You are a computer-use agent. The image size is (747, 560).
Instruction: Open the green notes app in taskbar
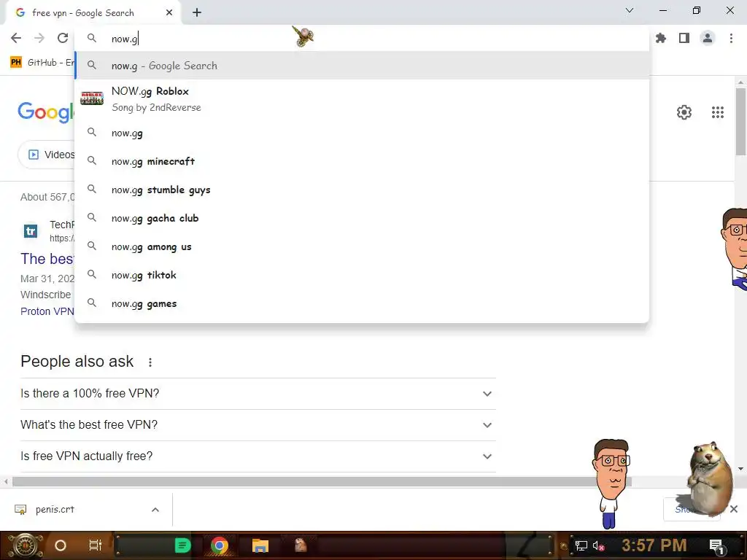182,545
